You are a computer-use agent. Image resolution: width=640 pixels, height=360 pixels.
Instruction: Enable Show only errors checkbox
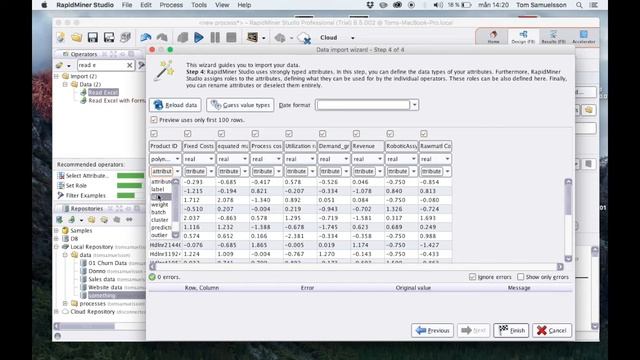click(x=520, y=277)
